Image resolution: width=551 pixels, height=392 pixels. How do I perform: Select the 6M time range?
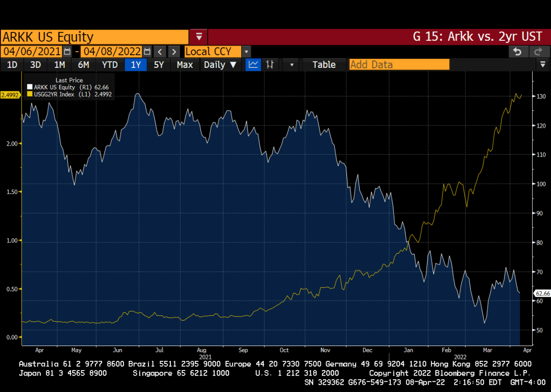click(83, 65)
